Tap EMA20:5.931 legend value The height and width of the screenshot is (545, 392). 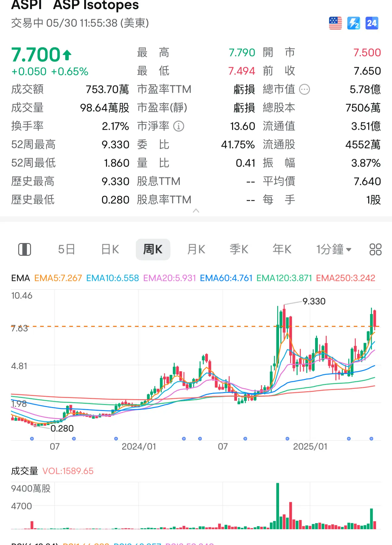(170, 278)
